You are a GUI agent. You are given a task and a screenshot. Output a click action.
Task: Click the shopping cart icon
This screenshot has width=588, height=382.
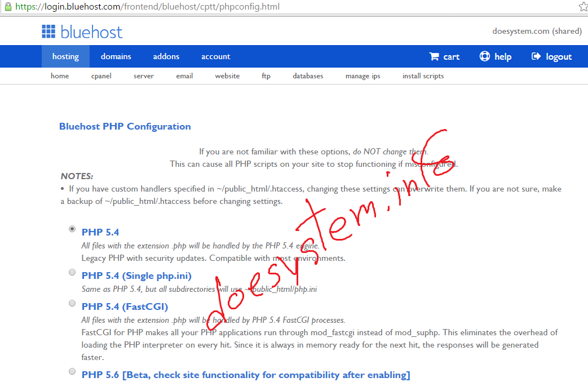coord(434,56)
